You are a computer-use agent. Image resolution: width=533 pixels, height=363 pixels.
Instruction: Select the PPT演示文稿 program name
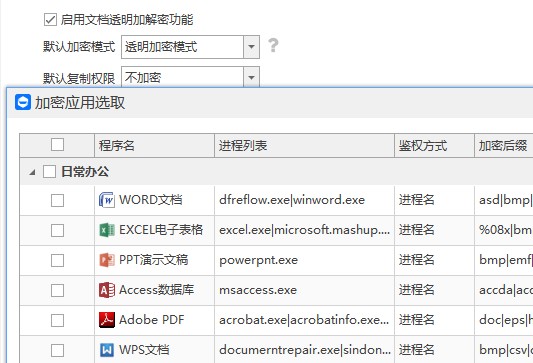point(154,260)
